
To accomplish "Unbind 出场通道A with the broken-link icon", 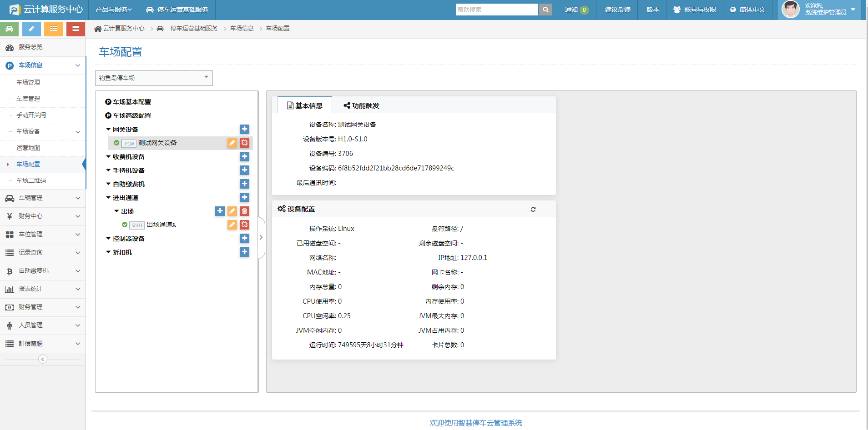I will tap(245, 225).
